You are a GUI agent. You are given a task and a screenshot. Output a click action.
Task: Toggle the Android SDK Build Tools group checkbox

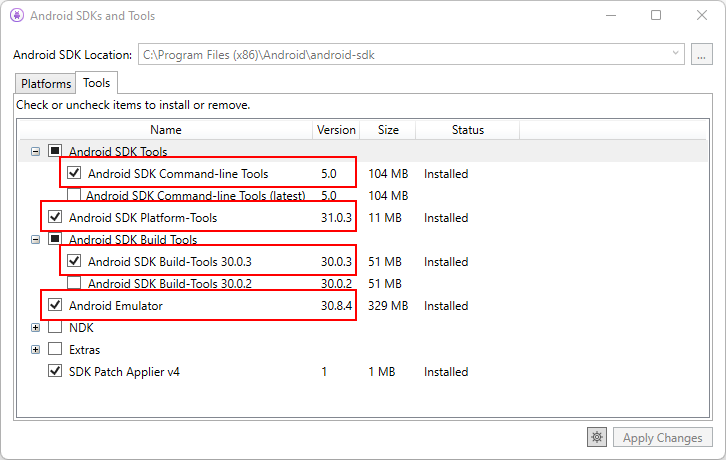tap(55, 239)
